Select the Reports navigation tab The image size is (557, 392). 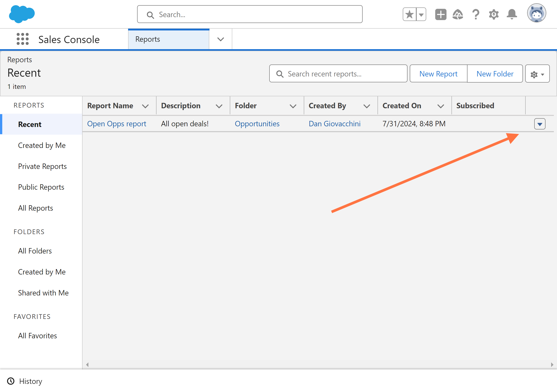click(x=169, y=39)
